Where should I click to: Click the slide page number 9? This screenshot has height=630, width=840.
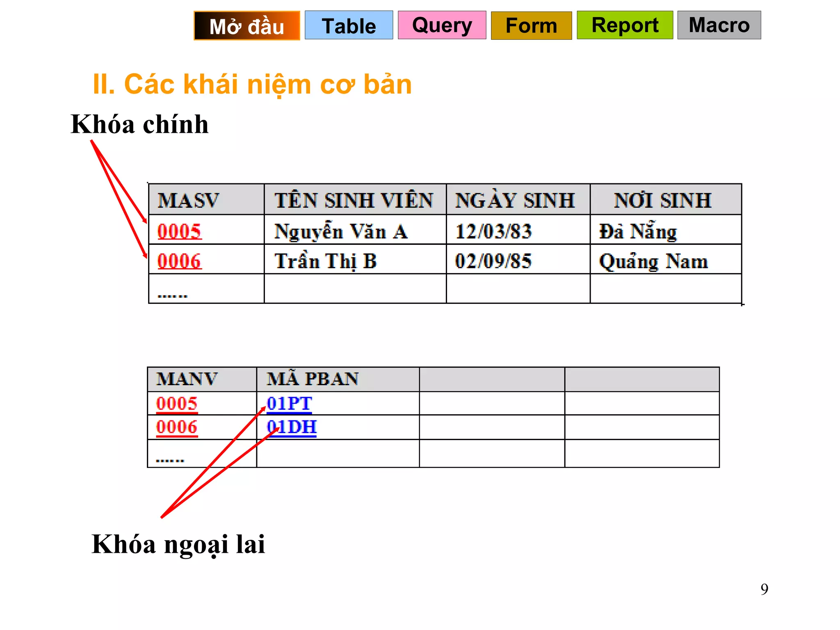click(765, 589)
